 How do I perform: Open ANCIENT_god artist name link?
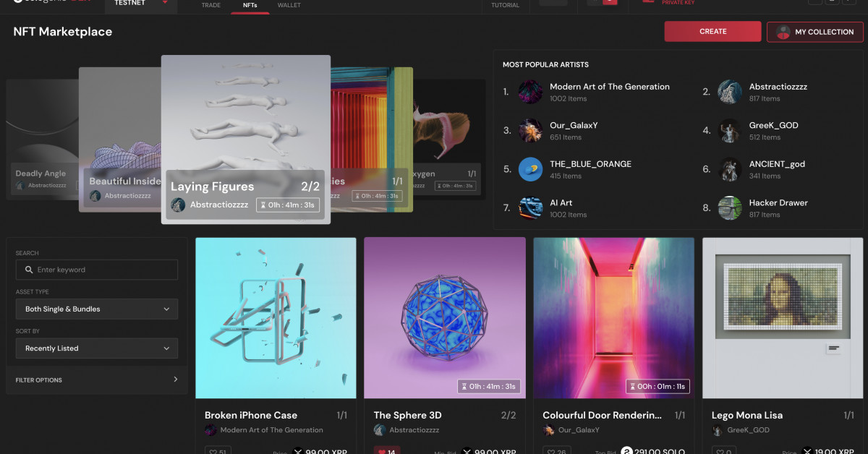tap(777, 164)
